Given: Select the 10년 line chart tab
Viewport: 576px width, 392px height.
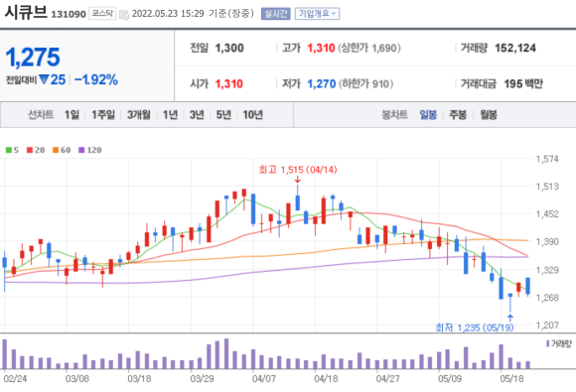Looking at the screenshot, I should tap(252, 115).
